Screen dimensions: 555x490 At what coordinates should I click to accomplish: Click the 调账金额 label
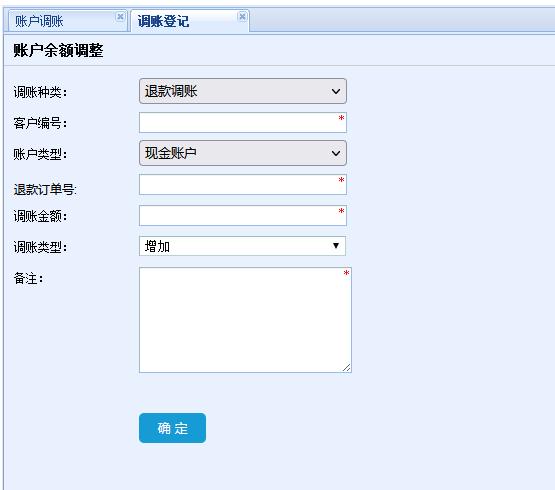pos(40,216)
